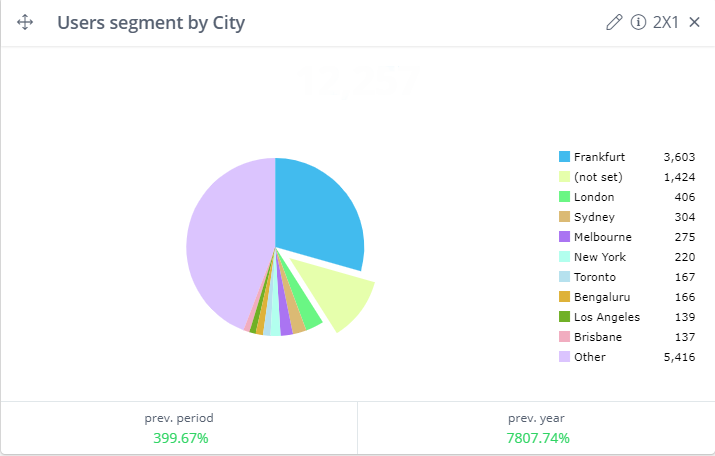This screenshot has height=456, width=715.
Task: Click the 2X1 widget size label
Action: [x=666, y=23]
